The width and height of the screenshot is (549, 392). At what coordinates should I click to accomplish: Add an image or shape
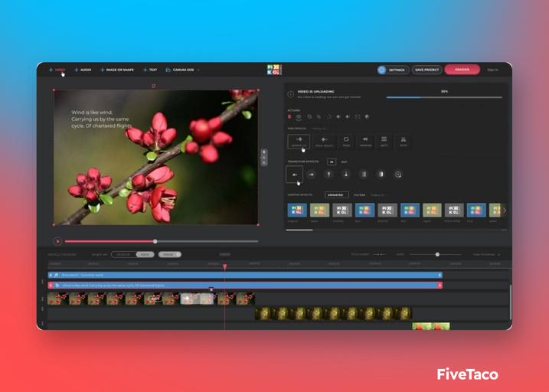[117, 70]
